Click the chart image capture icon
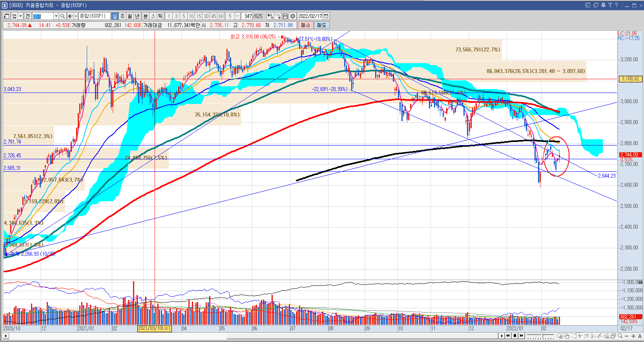This screenshot has width=644, height=342. [613, 336]
